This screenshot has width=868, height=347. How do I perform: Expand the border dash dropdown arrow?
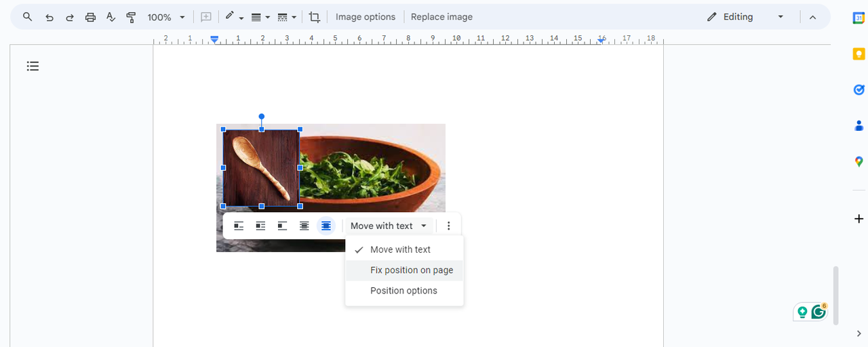(x=294, y=18)
